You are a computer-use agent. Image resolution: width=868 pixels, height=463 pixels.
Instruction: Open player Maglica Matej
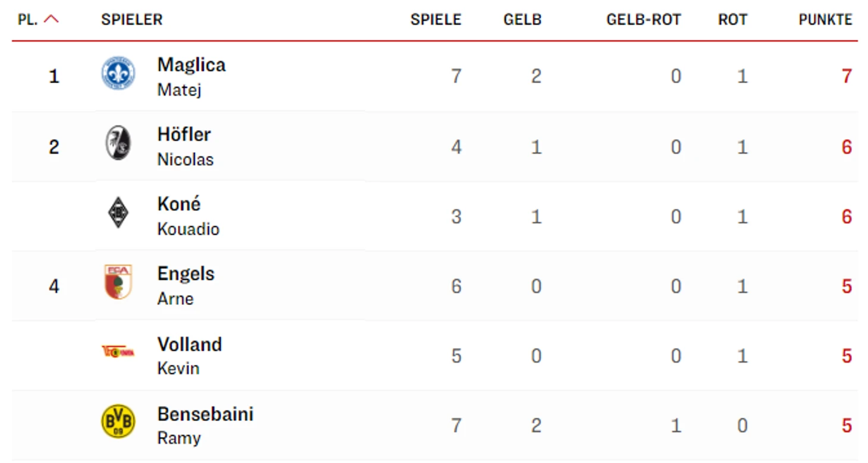tap(191, 77)
